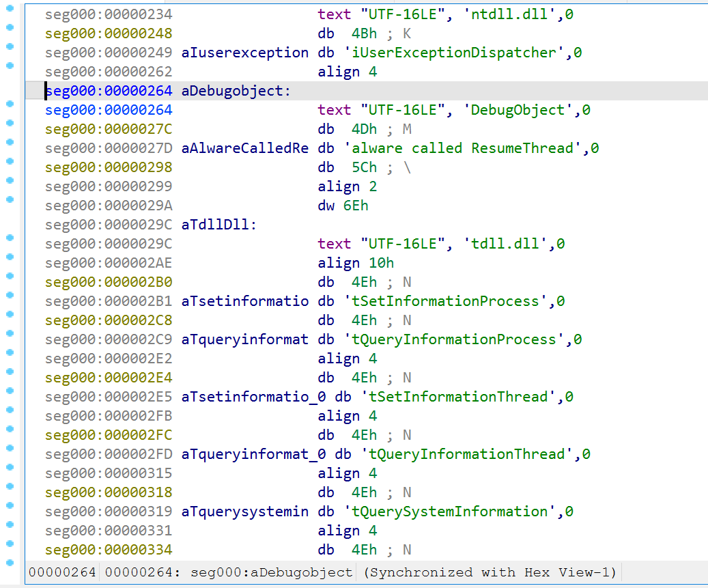The height and width of the screenshot is (588, 708).
Task: Click the 'tQueryInformationThread' string
Action: click(467, 454)
